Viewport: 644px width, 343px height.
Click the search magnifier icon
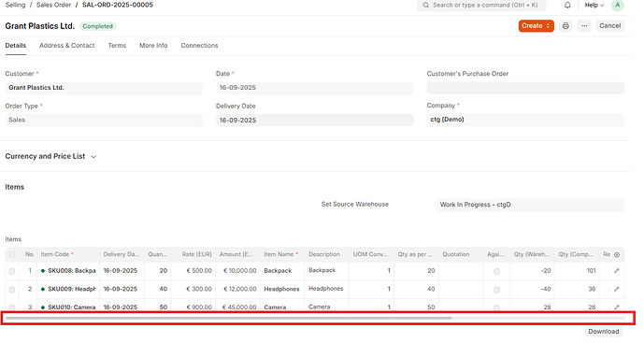click(425, 5)
